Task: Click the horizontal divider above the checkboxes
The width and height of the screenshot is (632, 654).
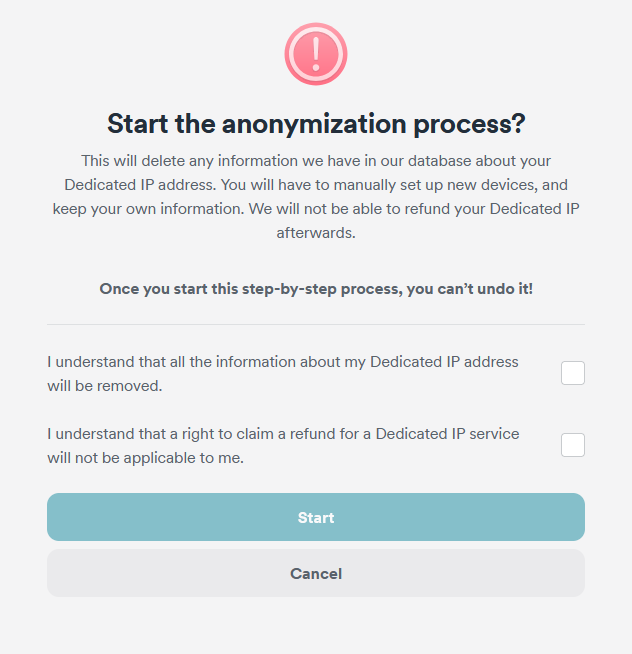Action: pyautogui.click(x=316, y=324)
